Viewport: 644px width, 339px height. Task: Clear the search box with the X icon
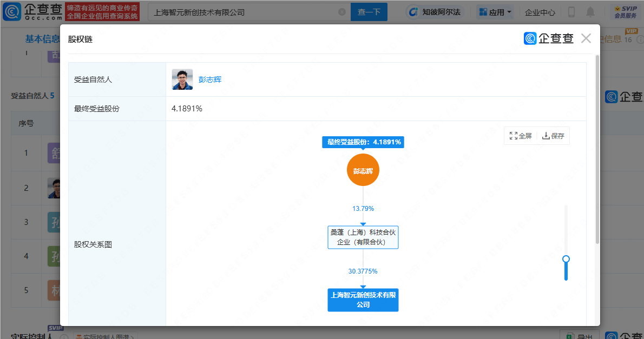341,12
